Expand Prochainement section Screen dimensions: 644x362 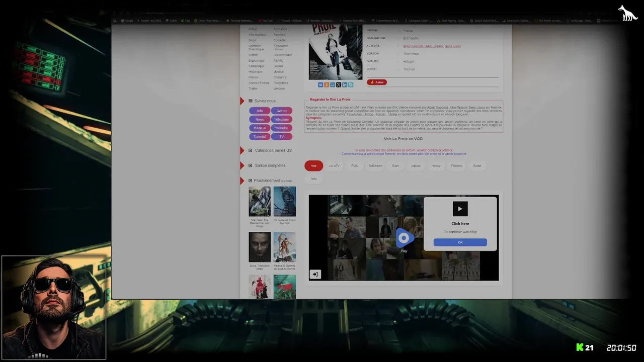pyautogui.click(x=270, y=180)
